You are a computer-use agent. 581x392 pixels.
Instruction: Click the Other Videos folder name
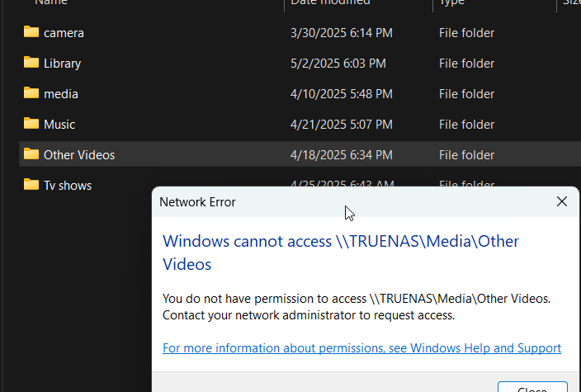pos(79,155)
